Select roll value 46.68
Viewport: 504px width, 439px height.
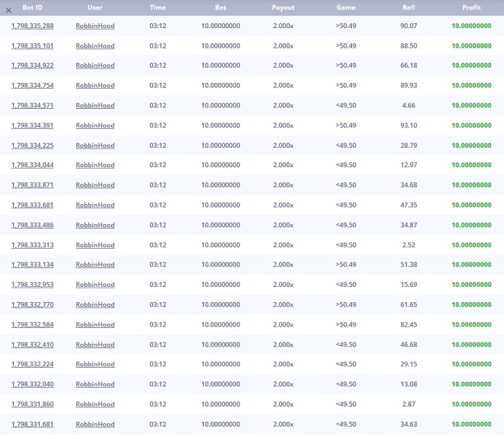409,345
